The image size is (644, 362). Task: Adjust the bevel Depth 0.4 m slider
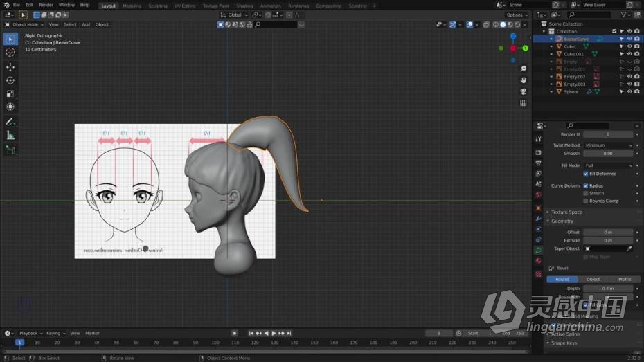click(608, 289)
